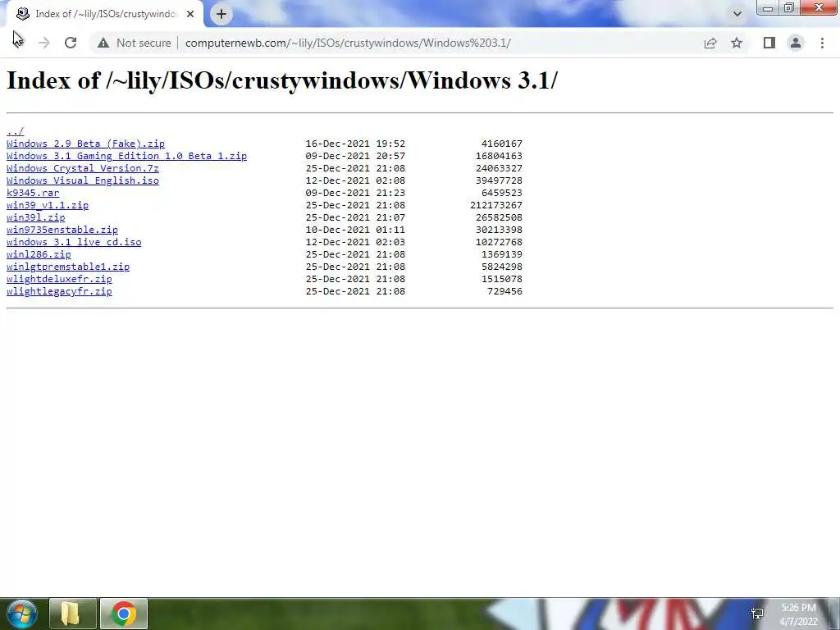Download Windows 2.9 Beta (Fake).zip
Viewport: 840px width, 630px height.
(x=85, y=144)
